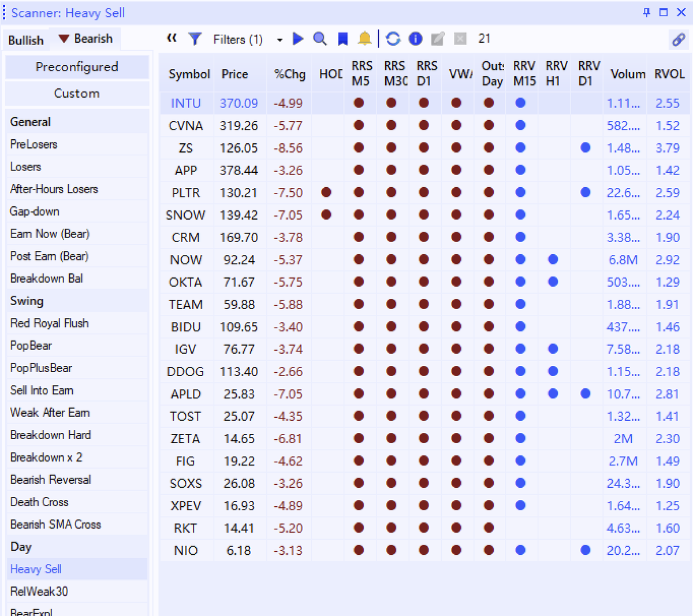Sort by the %Chg column header

290,74
